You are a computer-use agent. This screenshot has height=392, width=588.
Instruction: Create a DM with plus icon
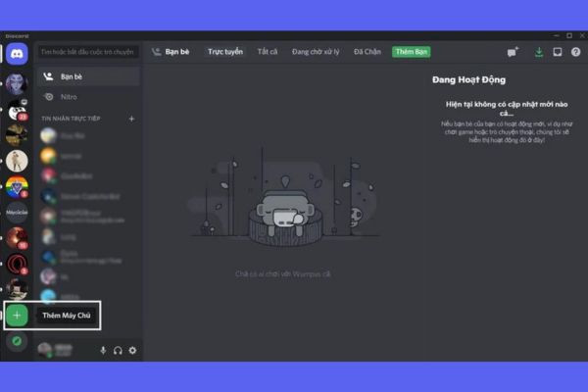pyautogui.click(x=131, y=119)
